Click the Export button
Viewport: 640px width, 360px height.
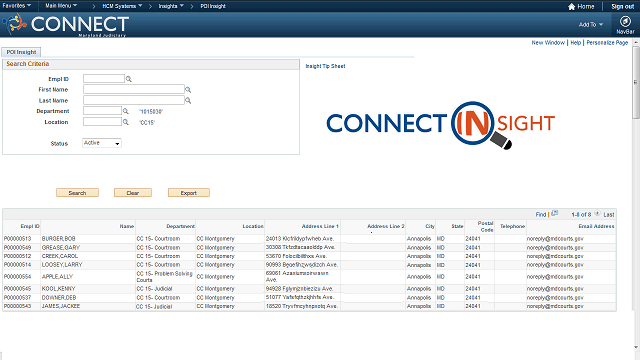[x=189, y=193]
